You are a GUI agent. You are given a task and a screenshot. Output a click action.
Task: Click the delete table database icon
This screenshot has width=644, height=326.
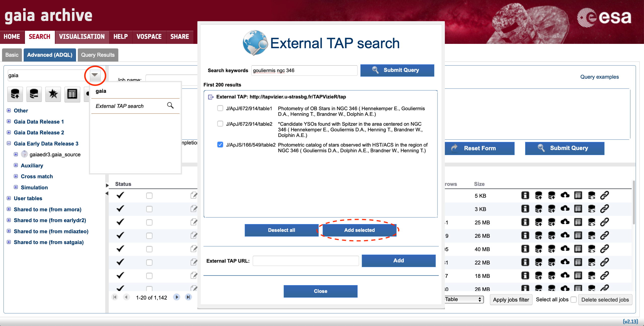click(34, 94)
